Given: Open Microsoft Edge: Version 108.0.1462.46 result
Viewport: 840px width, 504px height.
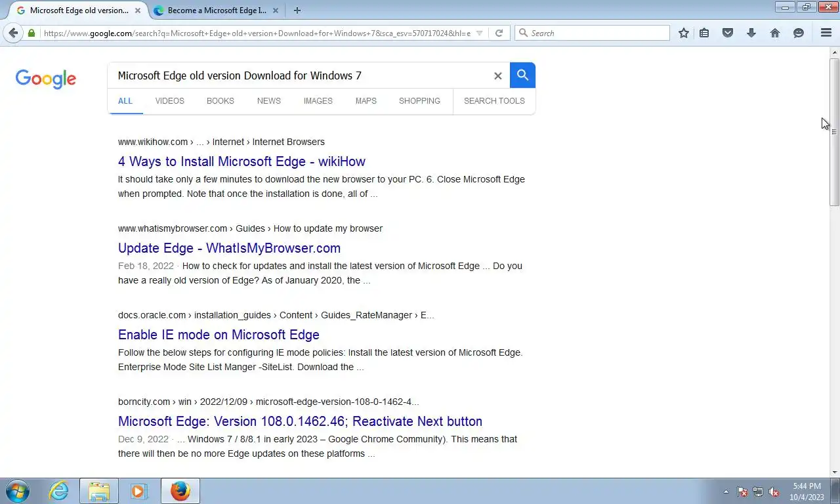Looking at the screenshot, I should coord(300,421).
